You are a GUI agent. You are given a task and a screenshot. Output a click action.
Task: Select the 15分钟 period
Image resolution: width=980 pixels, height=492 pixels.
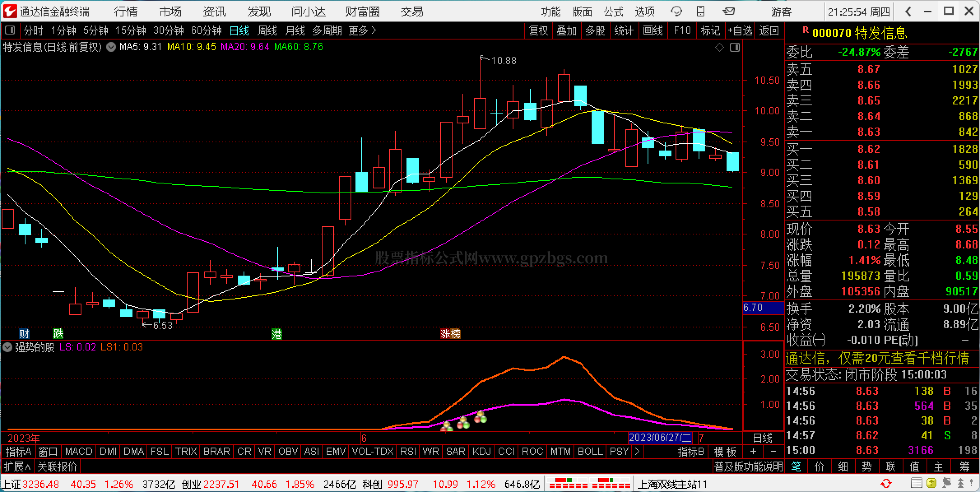click(131, 31)
